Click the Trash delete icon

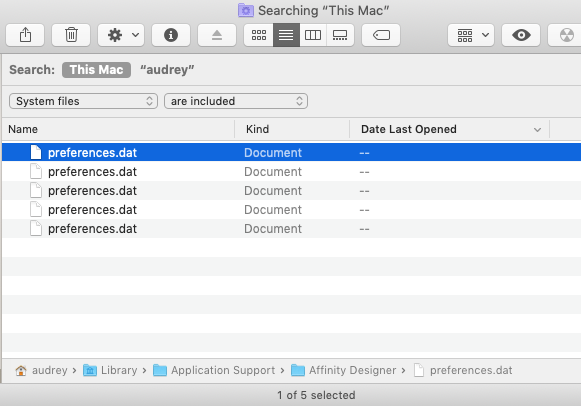(71, 35)
